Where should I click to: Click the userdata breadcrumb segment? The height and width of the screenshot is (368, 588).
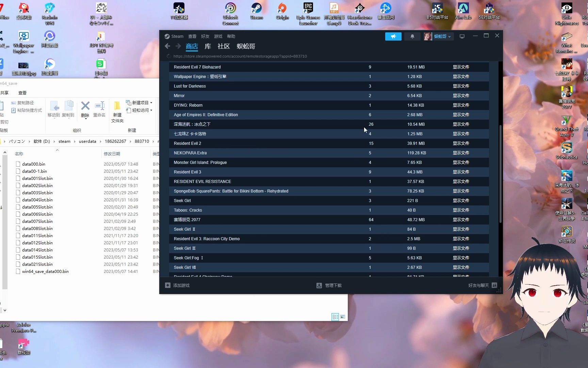87,141
